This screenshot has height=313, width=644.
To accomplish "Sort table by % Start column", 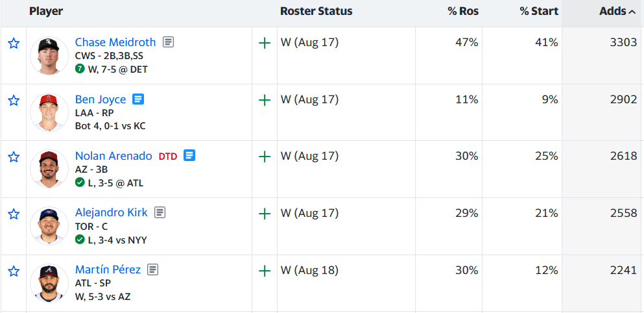I will [x=539, y=11].
